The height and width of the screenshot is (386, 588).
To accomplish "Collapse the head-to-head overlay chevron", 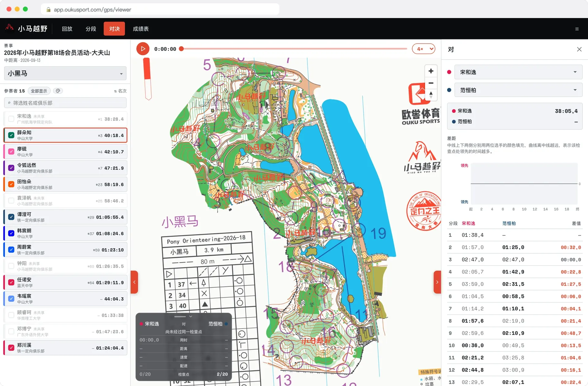I will pos(190,316).
